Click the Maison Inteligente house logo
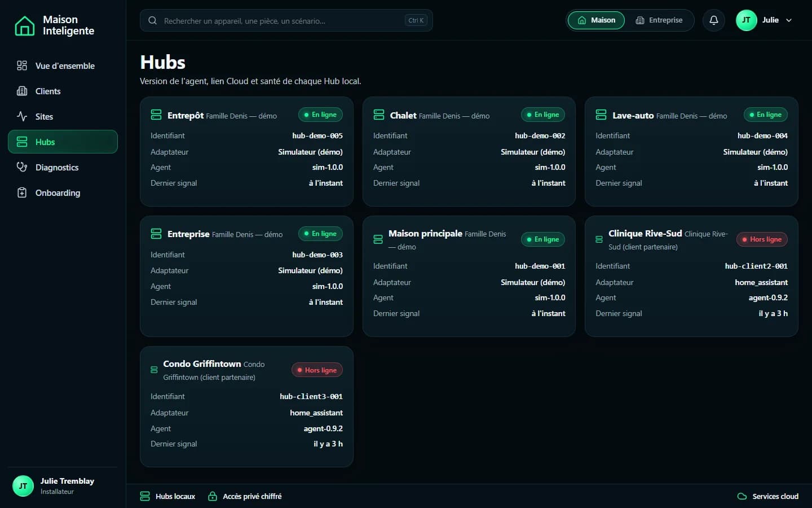Image resolution: width=812 pixels, height=508 pixels. coord(24,25)
